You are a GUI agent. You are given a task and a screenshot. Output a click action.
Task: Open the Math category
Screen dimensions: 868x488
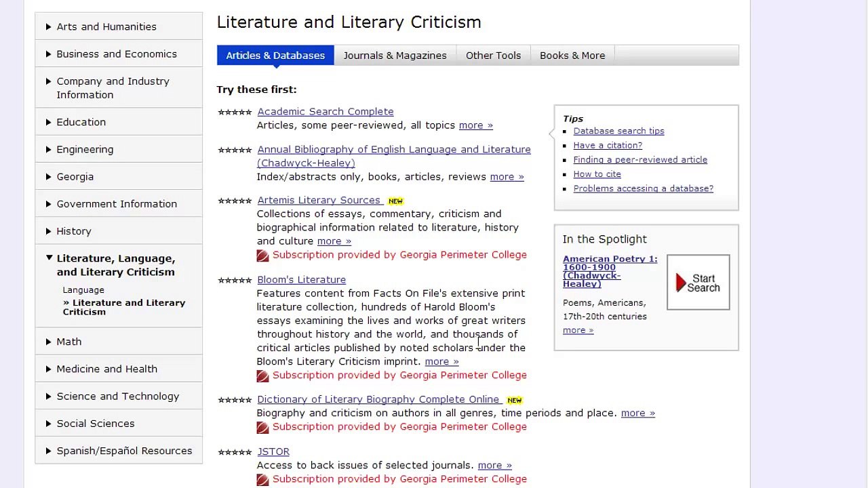point(119,342)
